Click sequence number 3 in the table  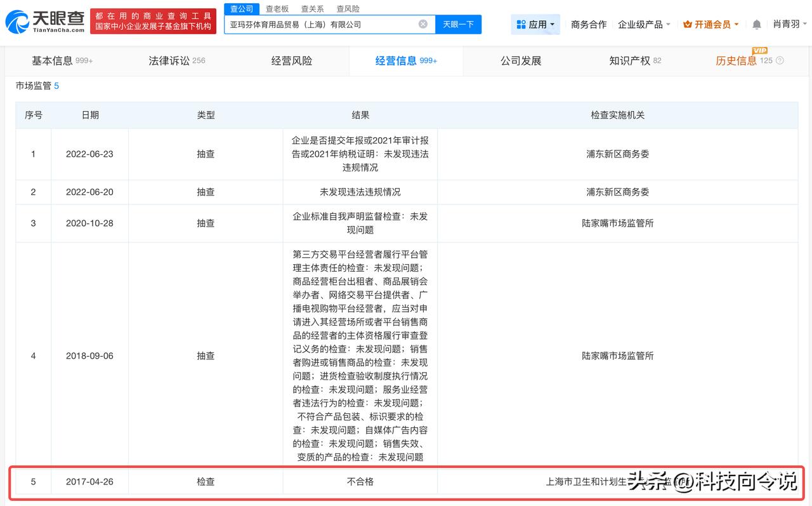(34, 223)
